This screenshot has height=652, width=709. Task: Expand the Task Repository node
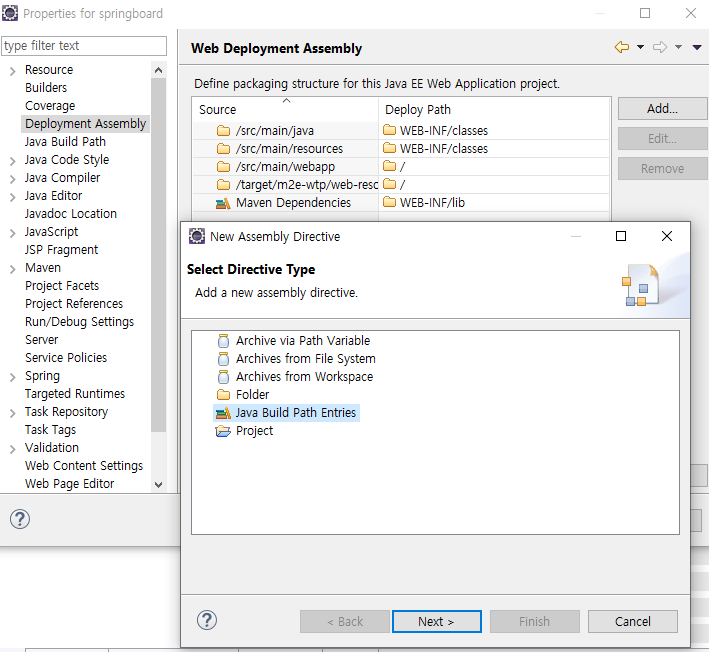click(x=13, y=412)
